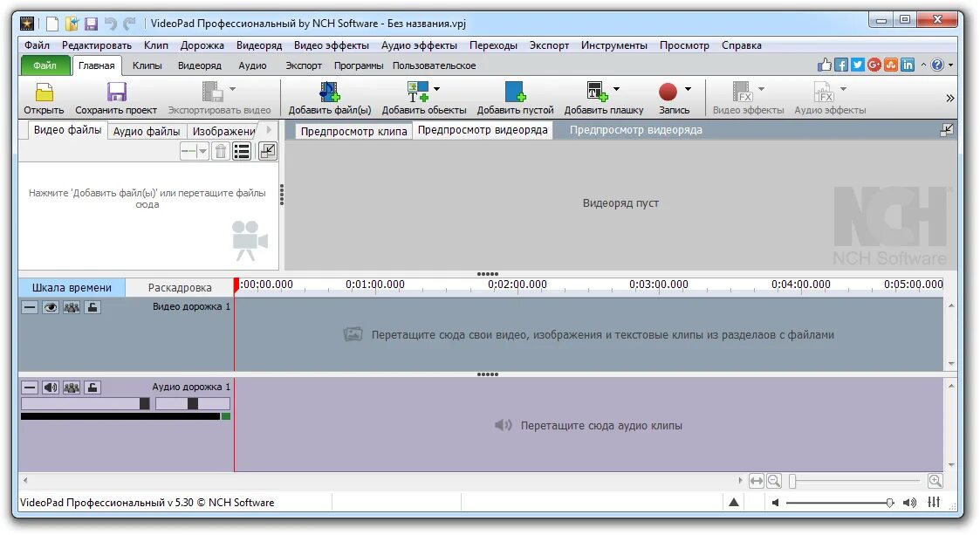Share via the StumbleUpon icon

(891, 65)
